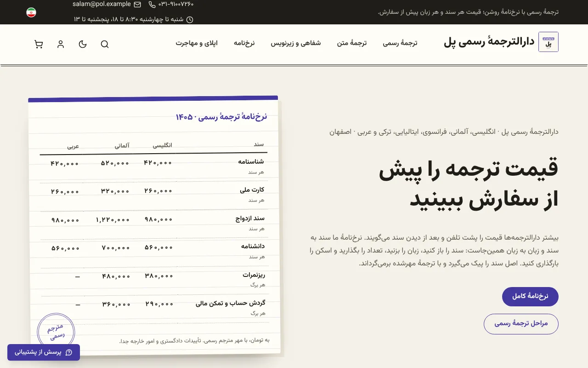Click the مترجم رسمی round stamp
Screen dimensions: 588x368
[x=56, y=332]
